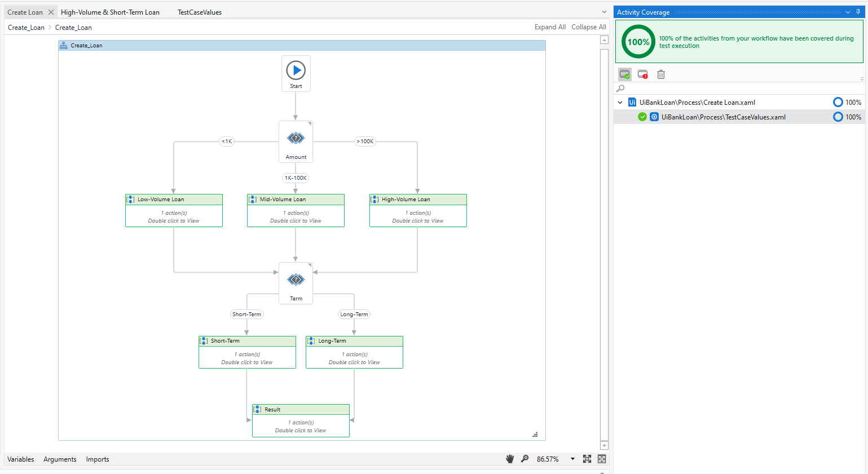Select the Amount flow decision node
This screenshot has height=474, width=868.
point(296,142)
